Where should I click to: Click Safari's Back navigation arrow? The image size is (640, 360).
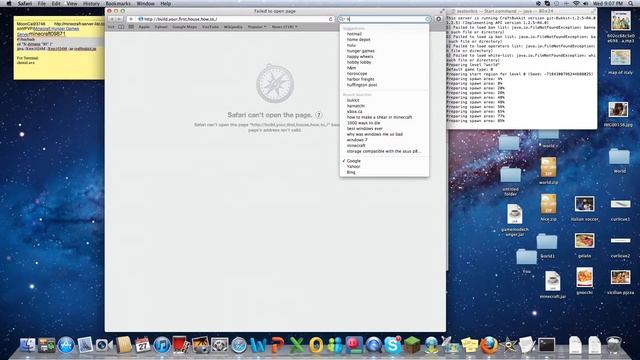click(x=111, y=19)
